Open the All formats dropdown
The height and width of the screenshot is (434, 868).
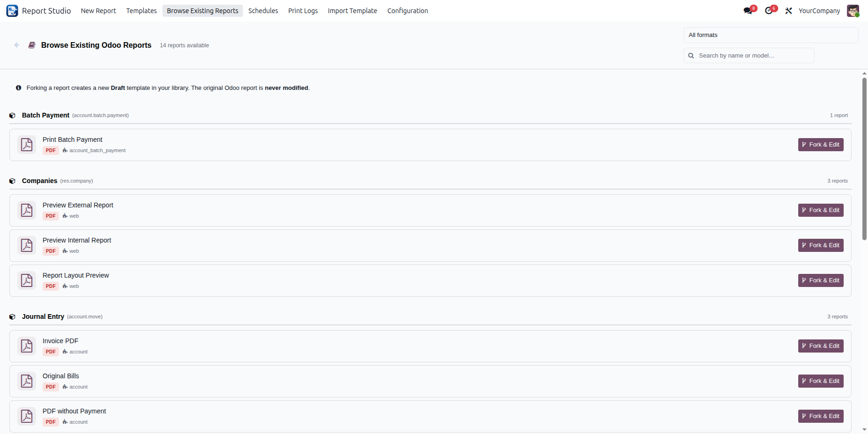tap(771, 35)
